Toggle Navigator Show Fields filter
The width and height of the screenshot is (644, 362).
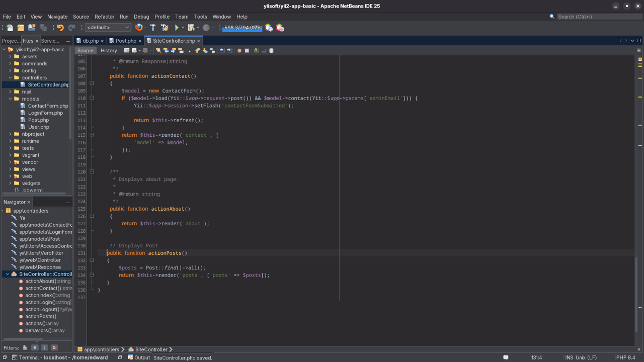tap(35, 347)
